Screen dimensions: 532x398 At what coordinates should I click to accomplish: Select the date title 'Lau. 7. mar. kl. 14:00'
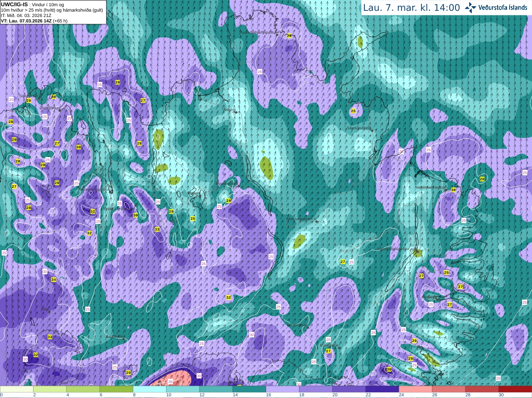(411, 7)
